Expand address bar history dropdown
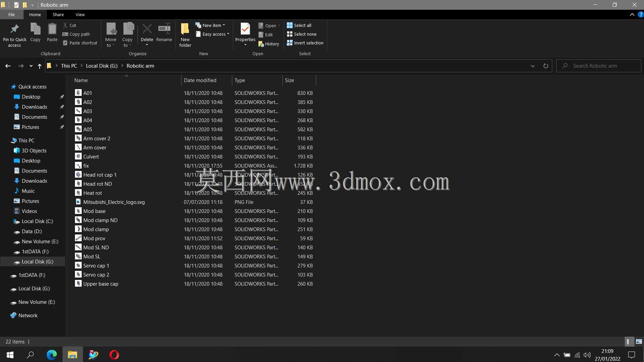 tap(533, 66)
